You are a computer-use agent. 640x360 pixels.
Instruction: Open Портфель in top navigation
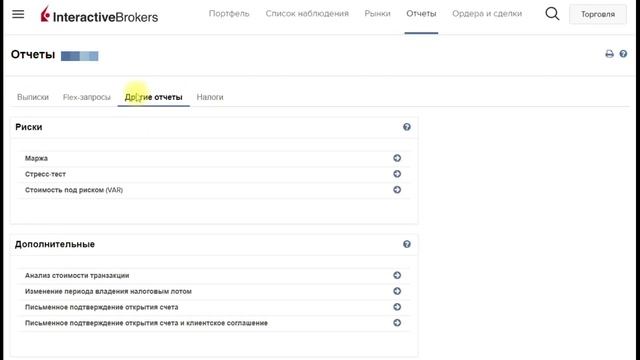click(x=229, y=14)
